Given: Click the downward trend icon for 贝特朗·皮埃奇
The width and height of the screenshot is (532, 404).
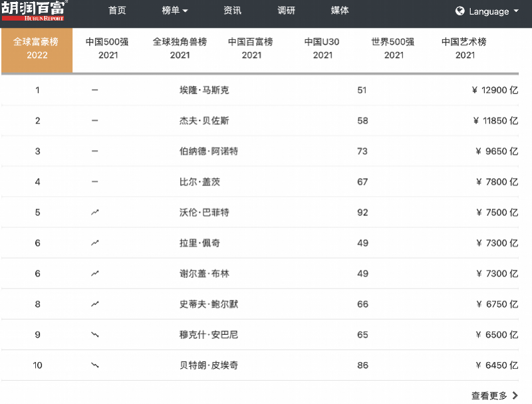Looking at the screenshot, I should click(x=95, y=365).
